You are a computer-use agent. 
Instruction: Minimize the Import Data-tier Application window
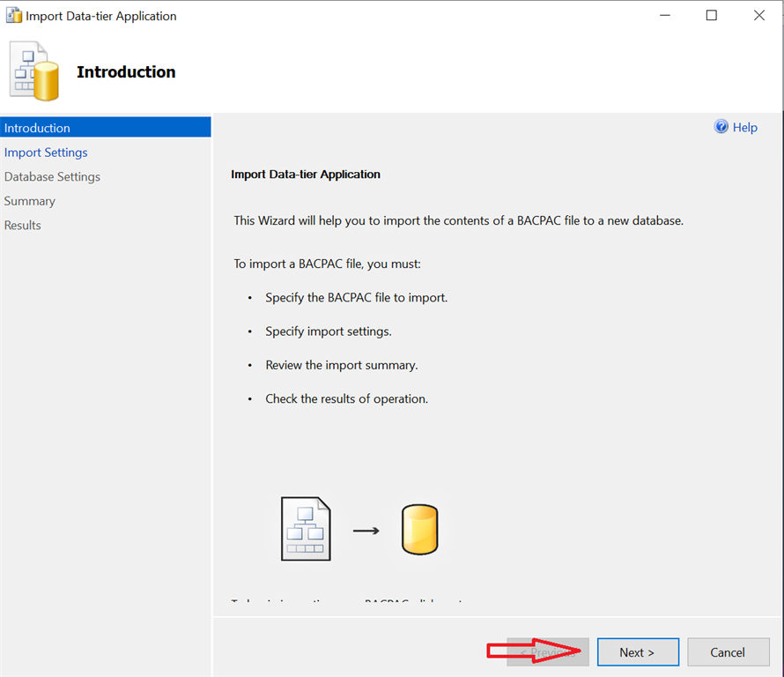point(663,16)
